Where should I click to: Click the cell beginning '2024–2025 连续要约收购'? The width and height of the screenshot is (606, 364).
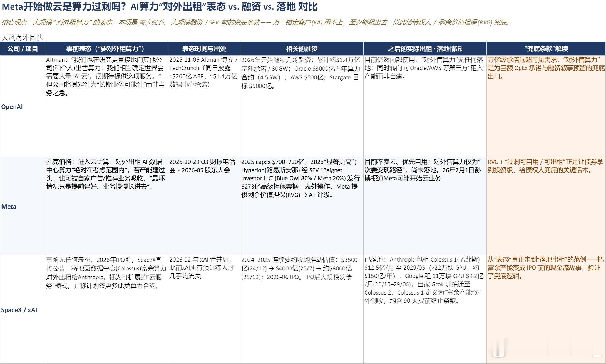302,309
